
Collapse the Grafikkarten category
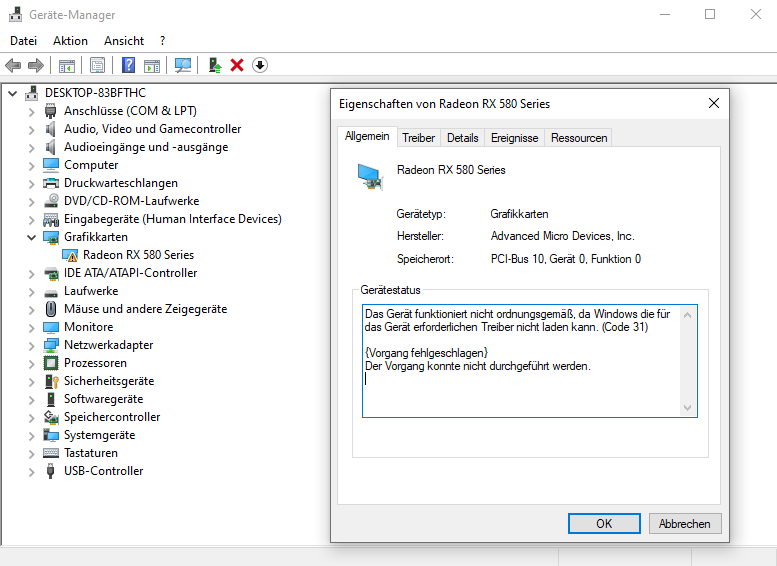point(32,237)
